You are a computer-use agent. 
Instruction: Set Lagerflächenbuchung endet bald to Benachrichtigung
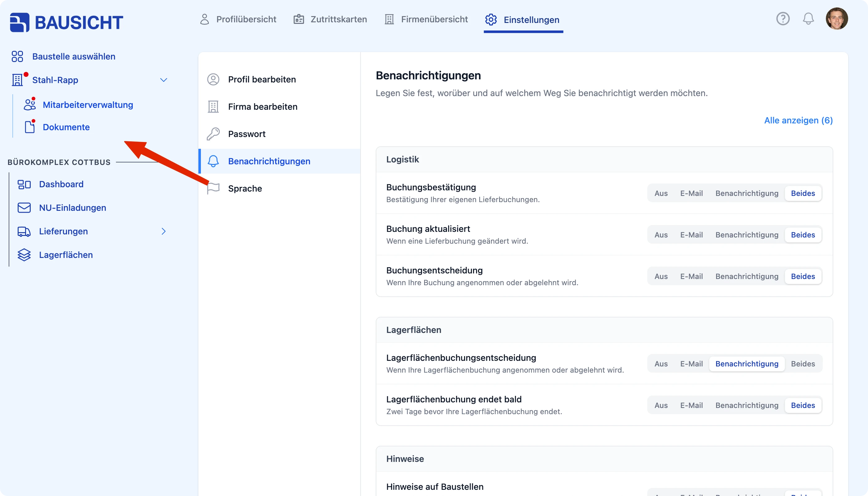[747, 405]
